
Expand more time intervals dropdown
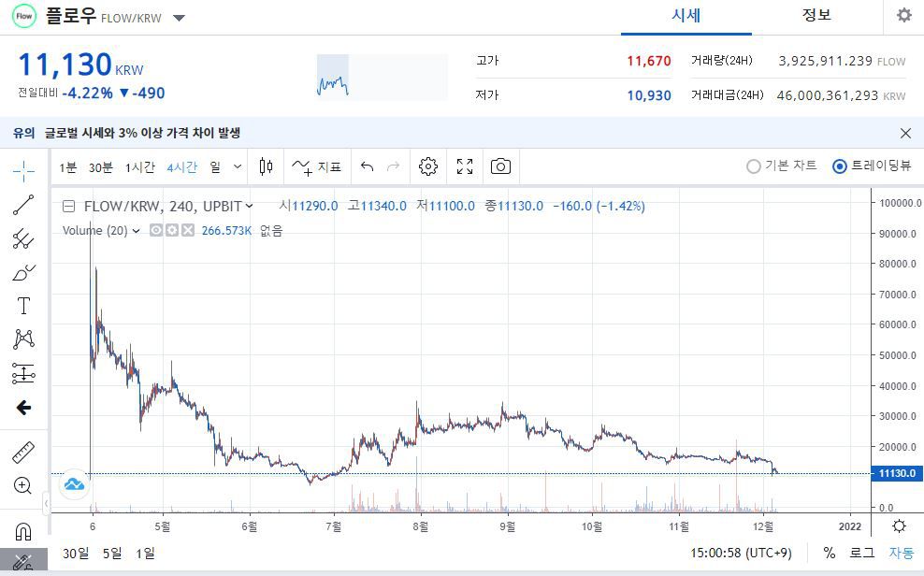point(237,166)
